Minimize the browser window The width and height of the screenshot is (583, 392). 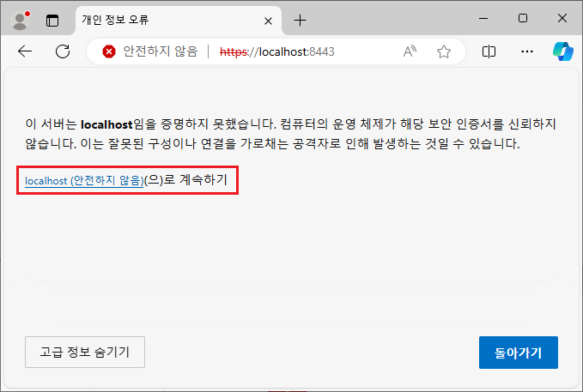pos(483,18)
